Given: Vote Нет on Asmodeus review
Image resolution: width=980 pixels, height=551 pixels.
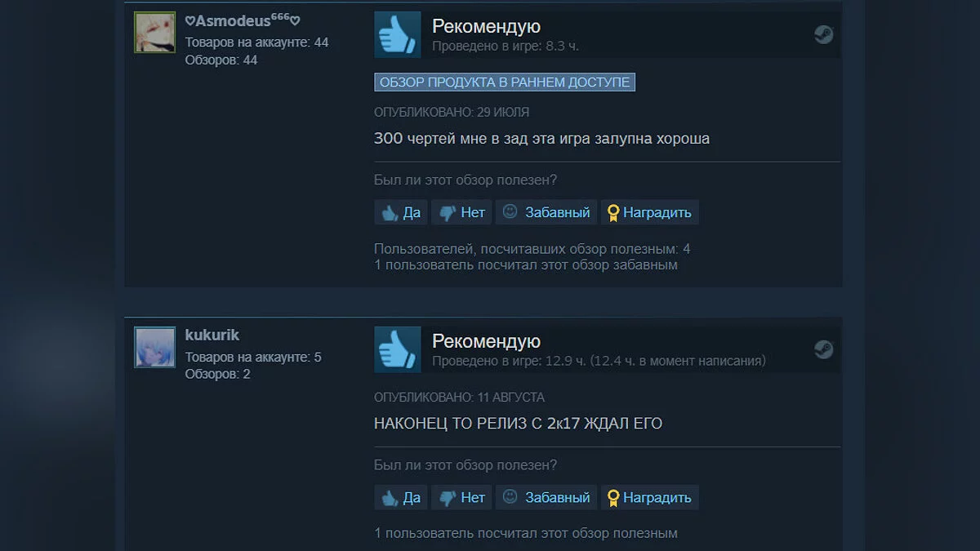Looking at the screenshot, I should (x=461, y=212).
